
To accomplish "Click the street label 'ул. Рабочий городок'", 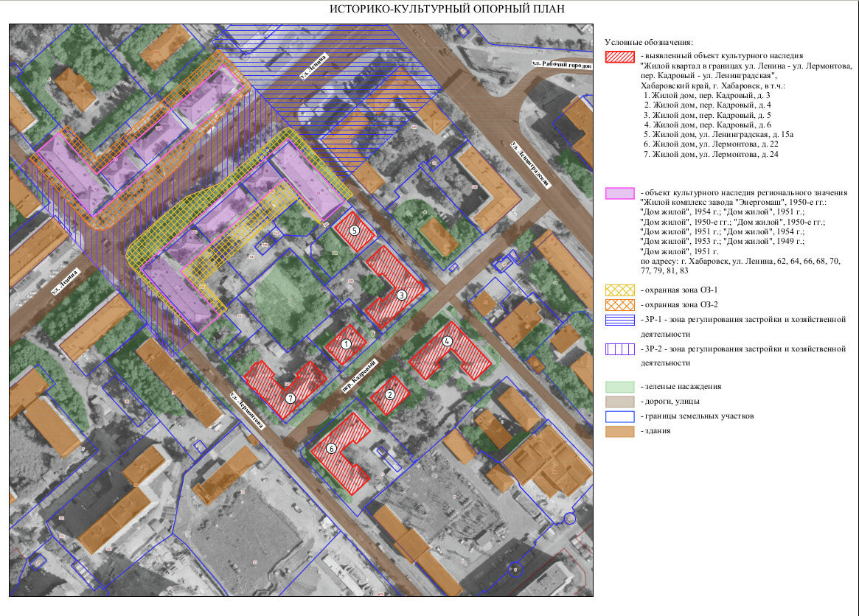I will coord(562,65).
